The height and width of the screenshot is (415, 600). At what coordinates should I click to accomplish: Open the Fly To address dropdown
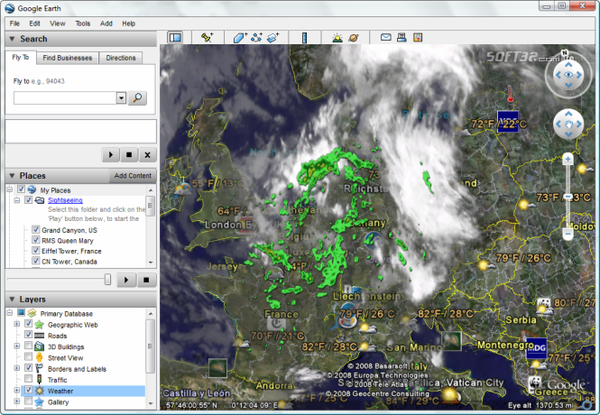click(121, 98)
